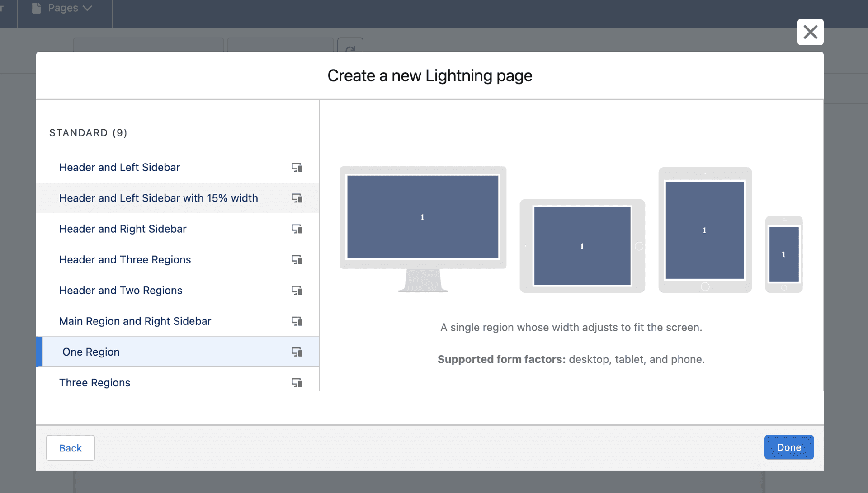The height and width of the screenshot is (493, 868).
Task: Select Main Region and Right Sidebar layout
Action: coord(135,321)
